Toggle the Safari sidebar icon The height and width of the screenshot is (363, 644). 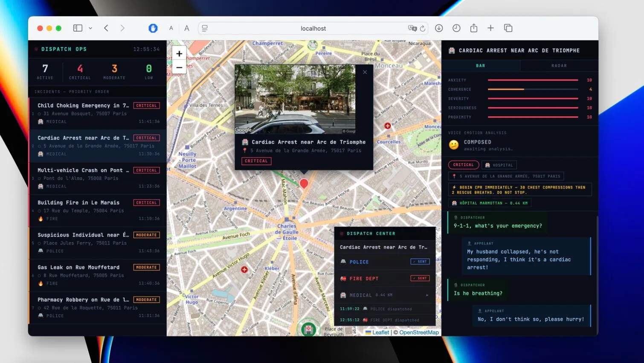(78, 28)
